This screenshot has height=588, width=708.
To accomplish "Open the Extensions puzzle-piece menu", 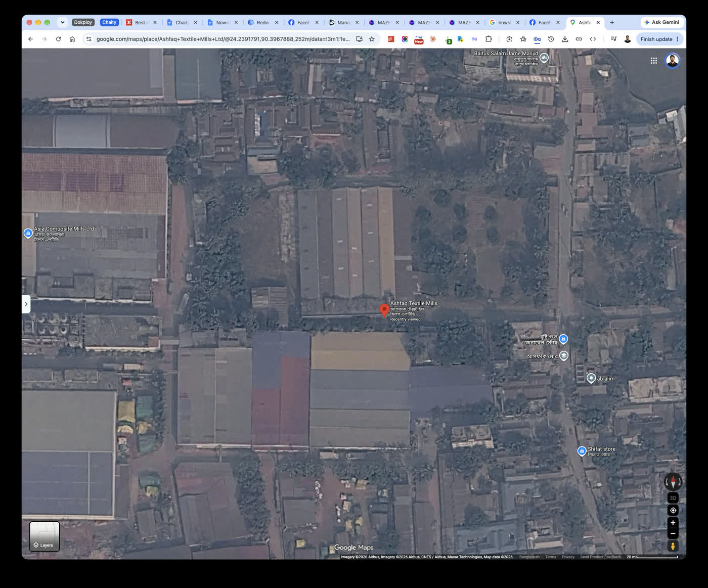I will (x=489, y=39).
